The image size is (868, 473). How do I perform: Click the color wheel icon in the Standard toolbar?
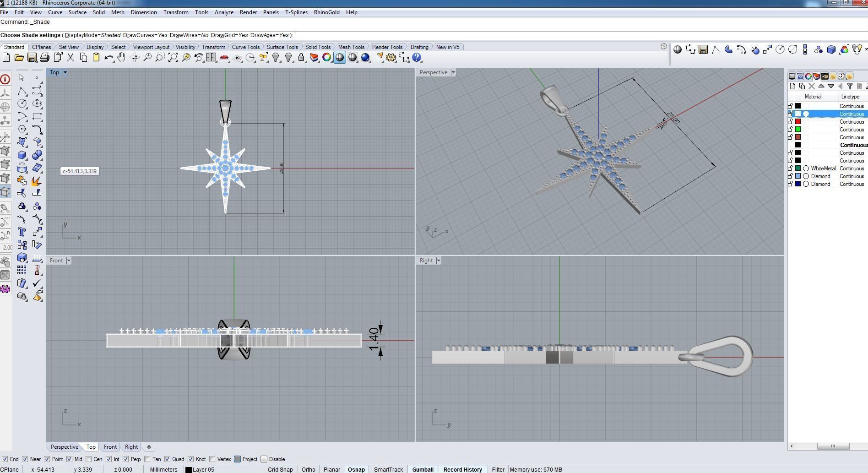327,57
